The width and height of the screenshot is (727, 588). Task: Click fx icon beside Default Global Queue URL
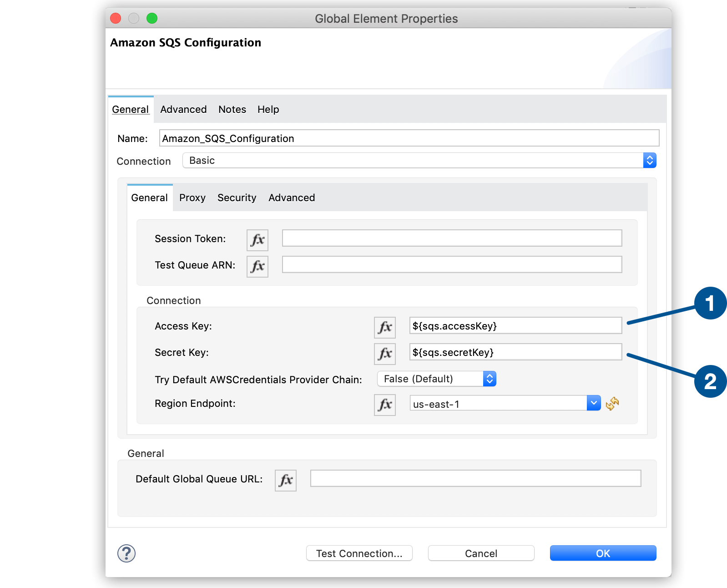[x=285, y=480]
